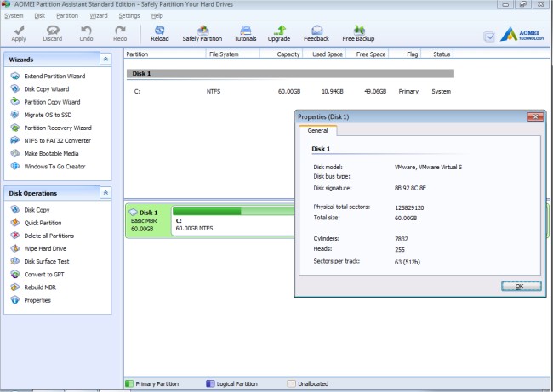
Task: Select the C: NTFS partition row
Action: [290, 91]
